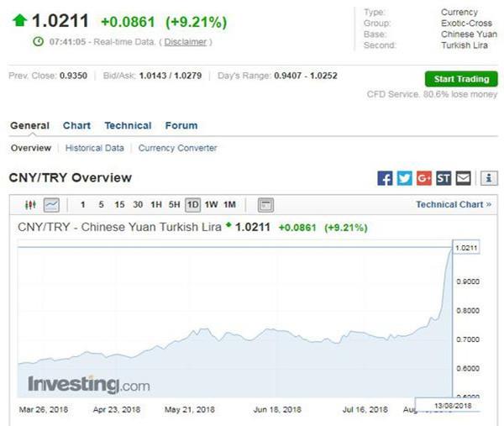Set chart interval to 1M

click(230, 205)
